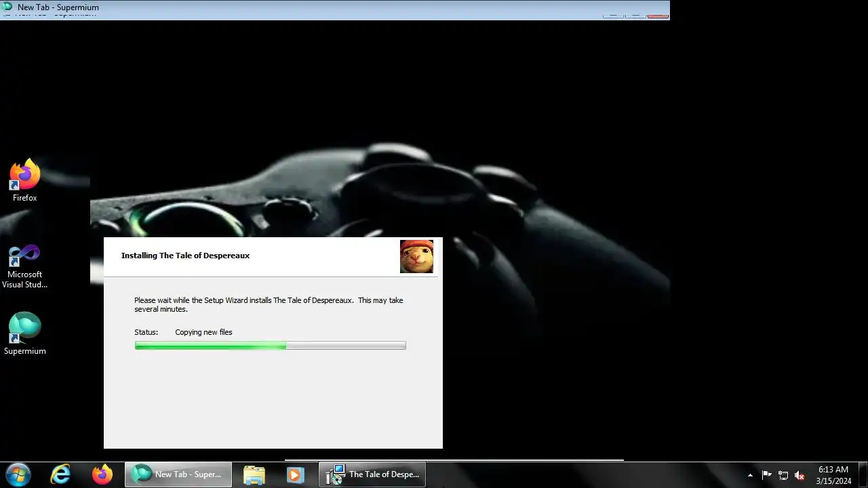The width and height of the screenshot is (868, 488).
Task: Show hidden system tray icons
Action: tap(750, 475)
